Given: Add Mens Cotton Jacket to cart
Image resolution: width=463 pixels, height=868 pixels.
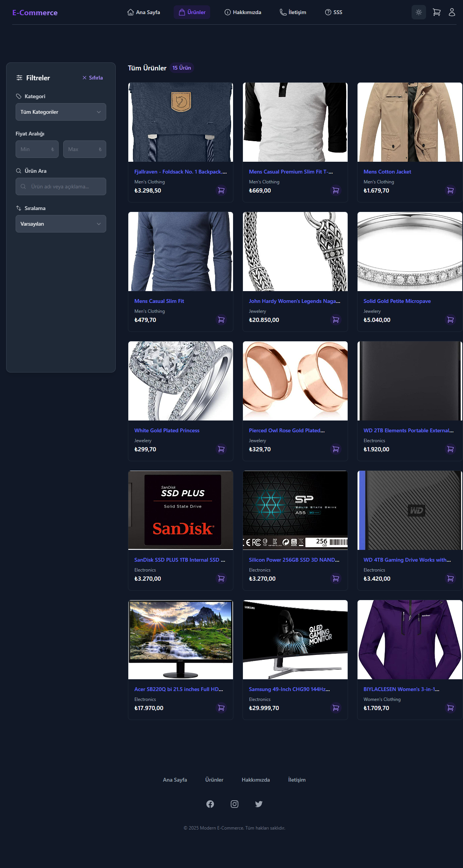Looking at the screenshot, I should pos(450,190).
